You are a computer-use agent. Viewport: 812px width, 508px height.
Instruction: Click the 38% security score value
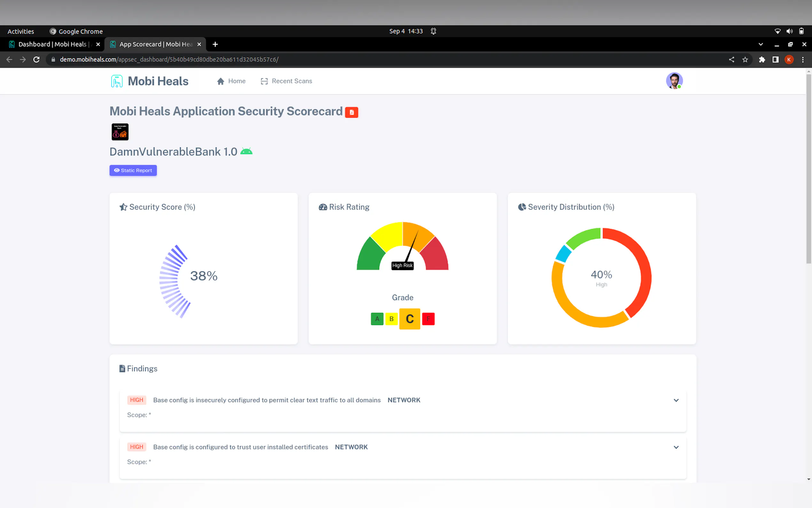(204, 276)
